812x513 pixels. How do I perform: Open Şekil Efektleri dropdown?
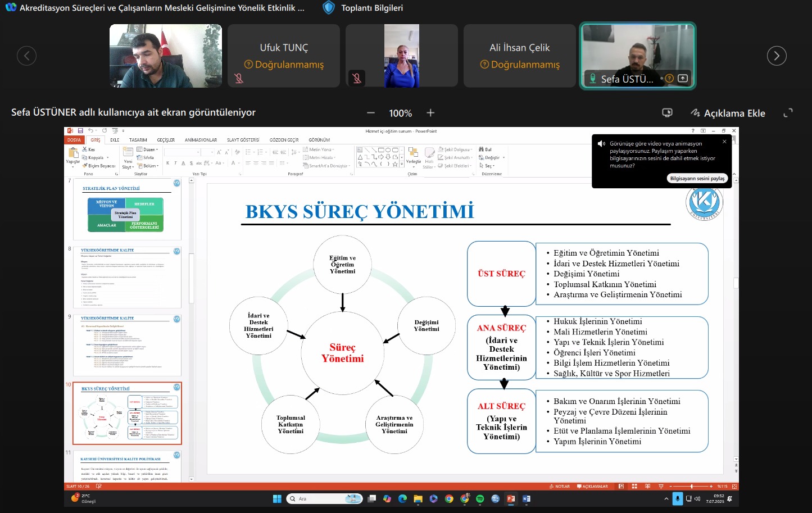(x=455, y=166)
